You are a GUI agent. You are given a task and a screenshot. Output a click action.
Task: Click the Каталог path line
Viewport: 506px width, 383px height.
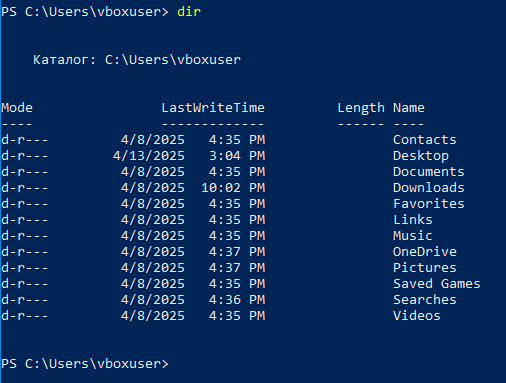[137, 60]
